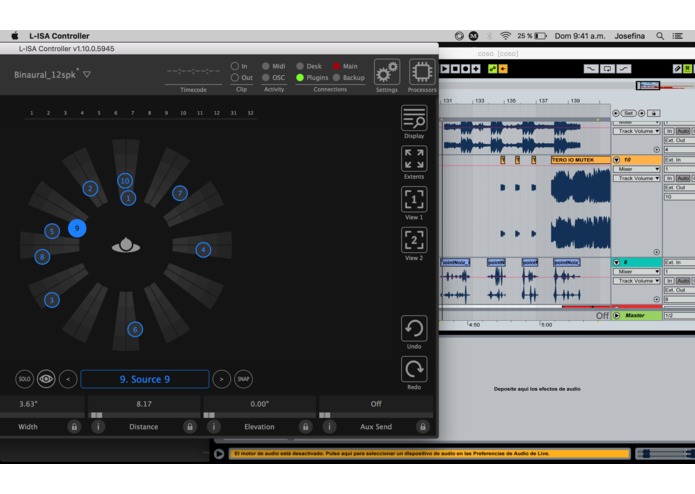Click Ableton arrangement overview thumbnail
Viewport: 695px width, 494px height.
(648, 85)
